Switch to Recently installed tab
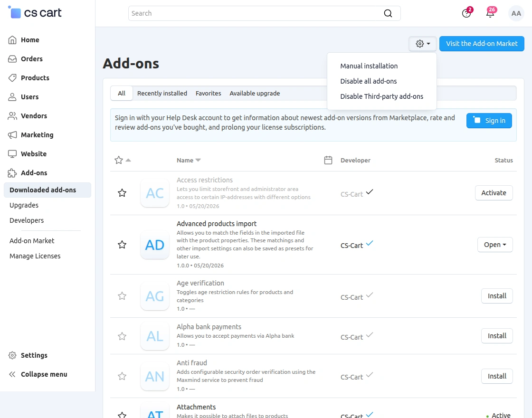This screenshot has height=418, width=532. click(x=162, y=93)
